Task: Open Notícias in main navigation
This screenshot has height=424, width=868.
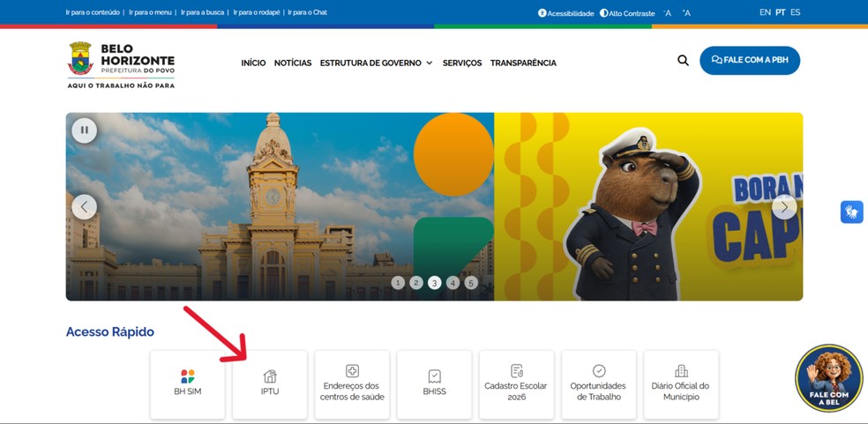Action: click(293, 63)
